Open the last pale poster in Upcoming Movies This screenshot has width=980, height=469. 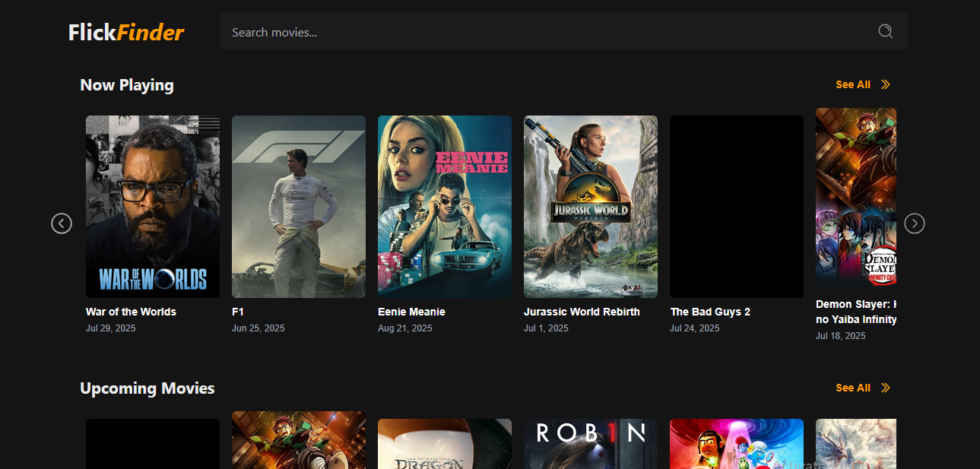856,444
